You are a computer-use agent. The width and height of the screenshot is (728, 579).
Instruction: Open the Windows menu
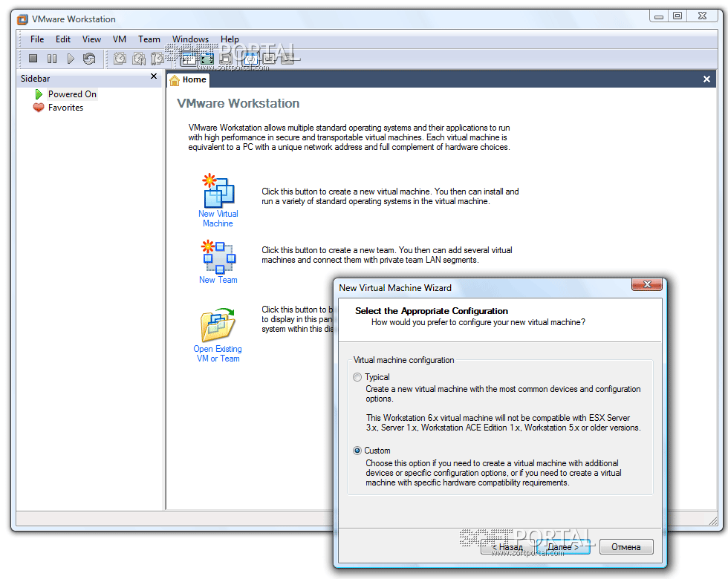[x=190, y=39]
